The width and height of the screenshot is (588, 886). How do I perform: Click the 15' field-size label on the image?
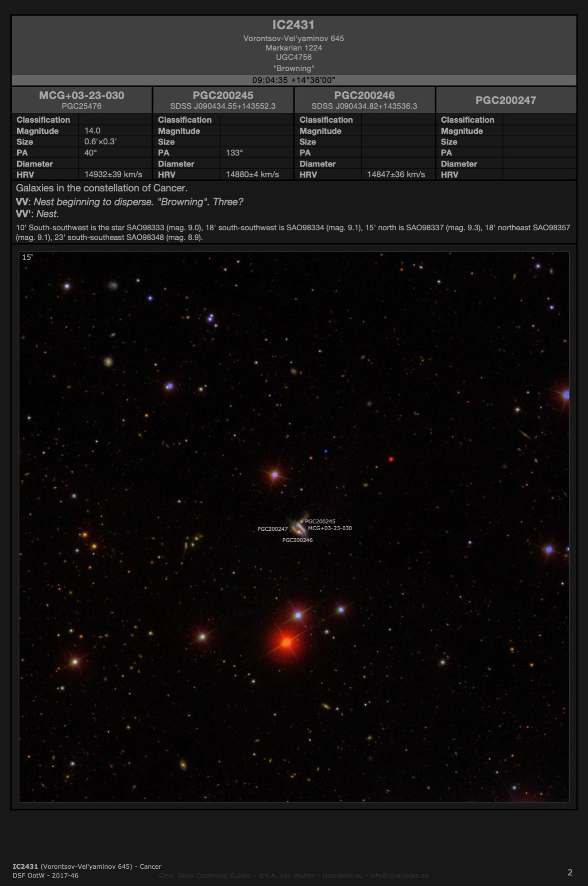(x=27, y=257)
